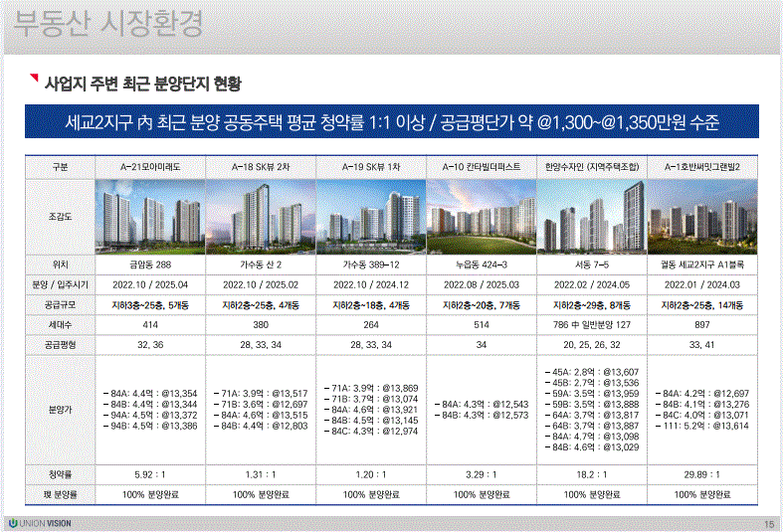Image resolution: width=783 pixels, height=532 pixels.
Task: Click location cell 서동 7-5
Action: 592,265
